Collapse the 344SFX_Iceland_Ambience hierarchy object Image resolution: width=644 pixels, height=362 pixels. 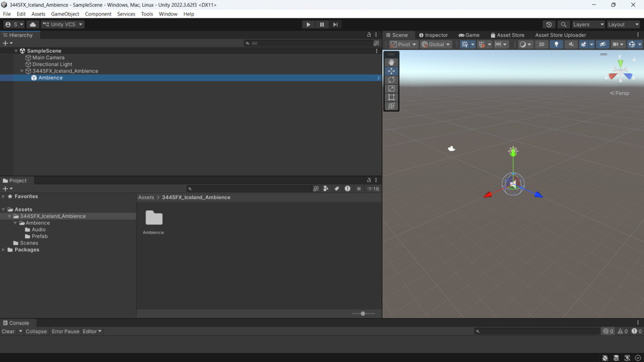(22, 71)
